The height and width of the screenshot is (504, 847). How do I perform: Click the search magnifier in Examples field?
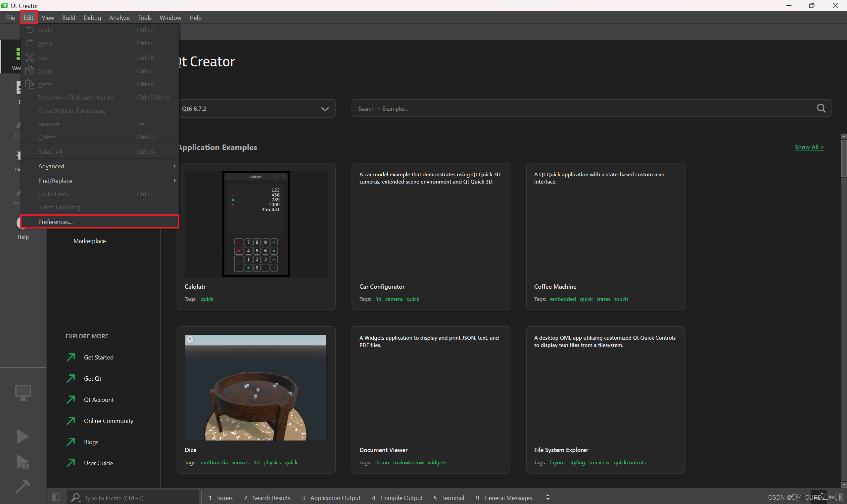click(821, 108)
